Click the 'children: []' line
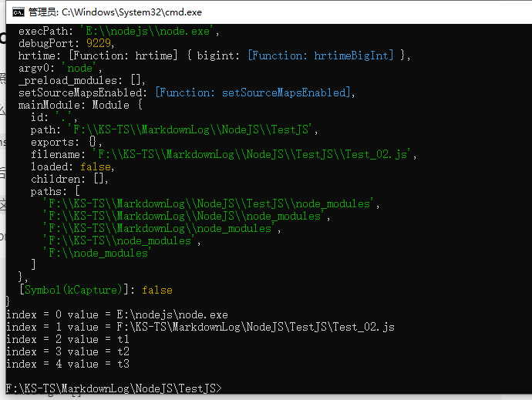This screenshot has height=400, width=532. [x=69, y=179]
